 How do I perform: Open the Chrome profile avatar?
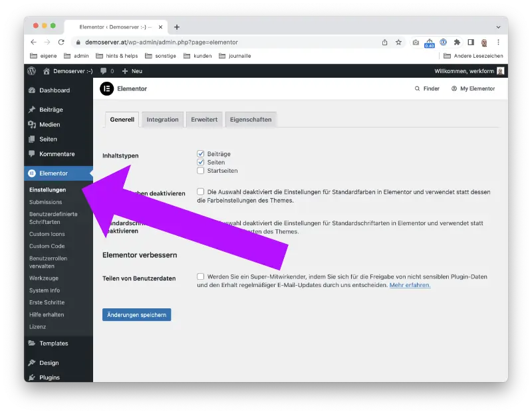click(x=484, y=43)
